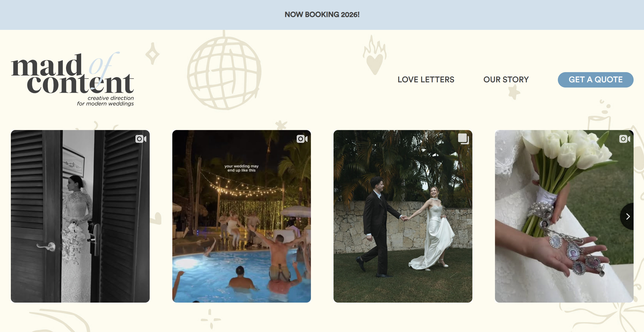Click video icon on pool party post
Screen dimensions: 644x332
302,139
